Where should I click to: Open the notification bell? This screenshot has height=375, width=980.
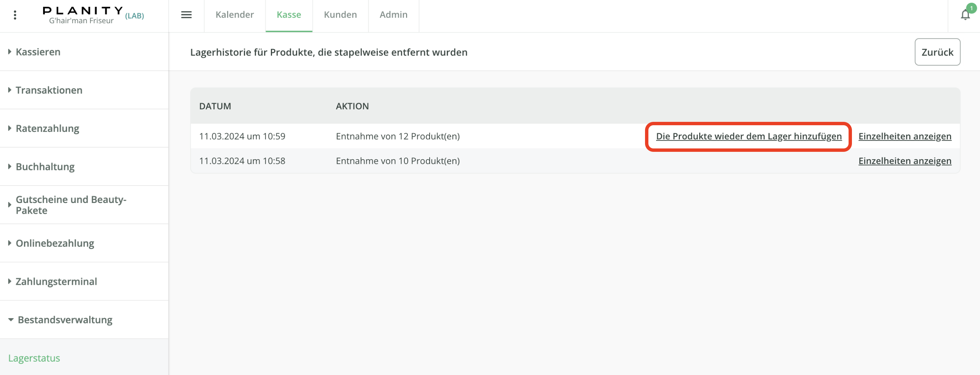pos(965,15)
